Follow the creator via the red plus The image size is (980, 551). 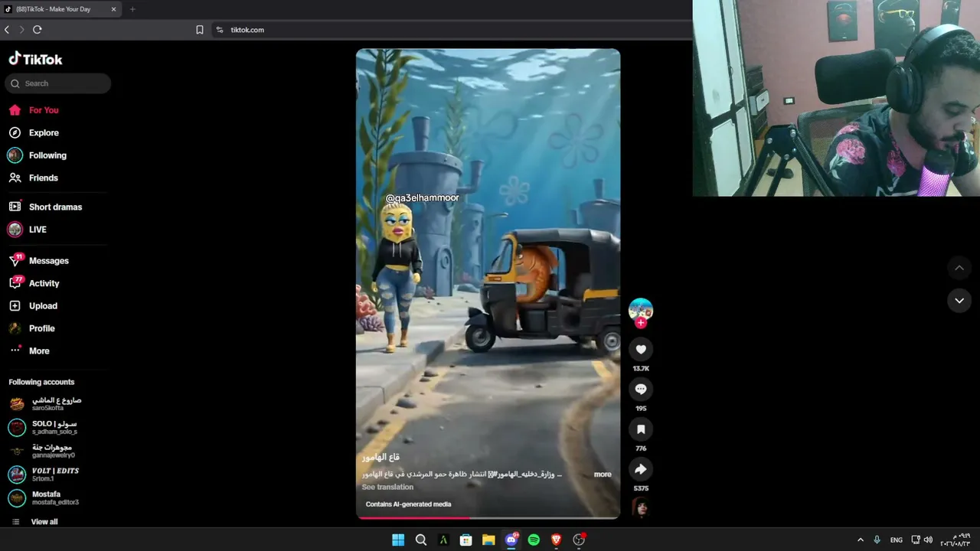[641, 323]
